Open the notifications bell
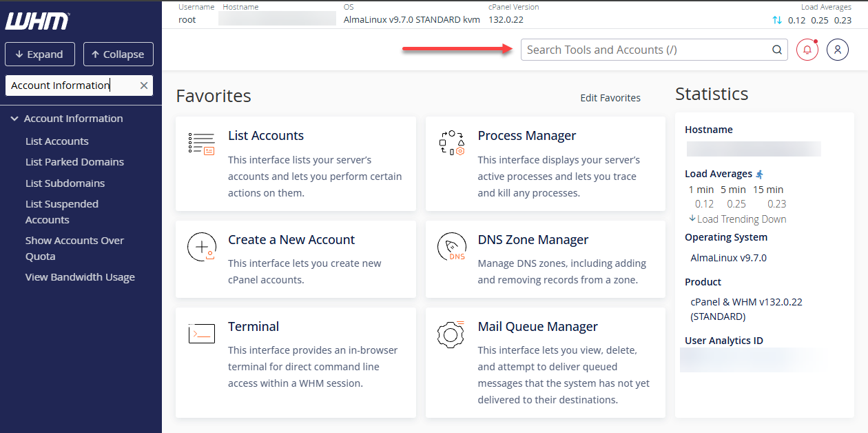 (x=807, y=49)
